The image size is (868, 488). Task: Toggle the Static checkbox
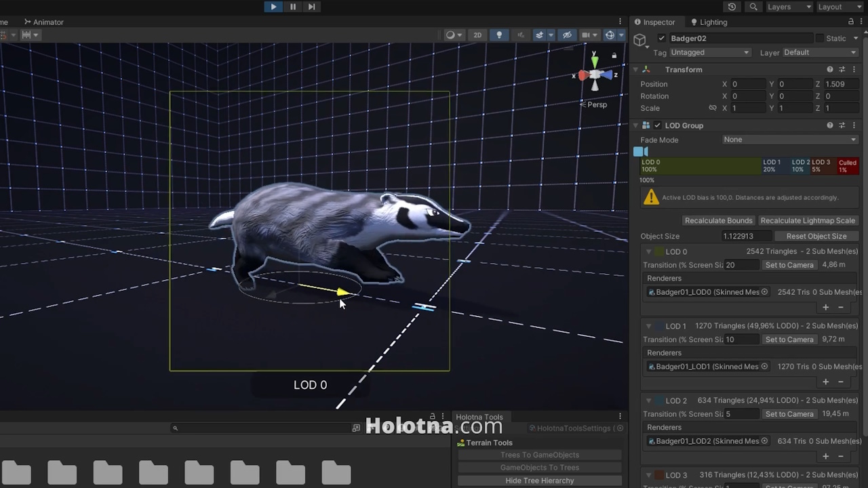click(x=819, y=39)
